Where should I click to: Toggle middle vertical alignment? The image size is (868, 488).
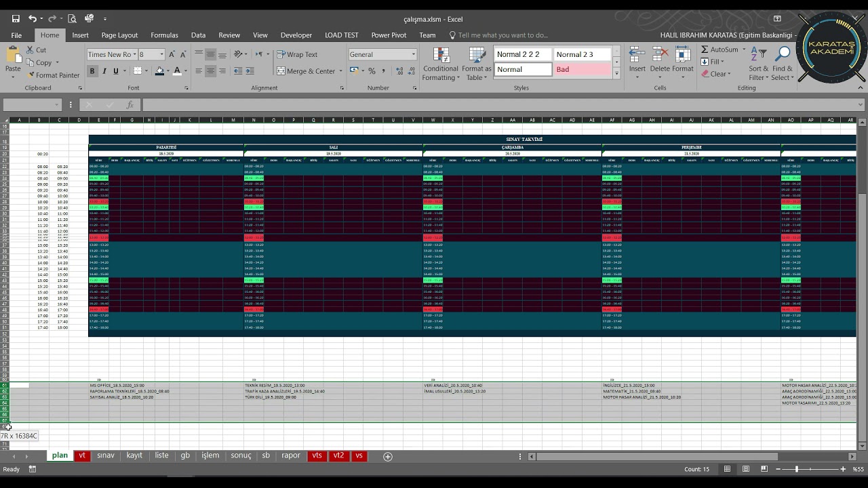210,54
